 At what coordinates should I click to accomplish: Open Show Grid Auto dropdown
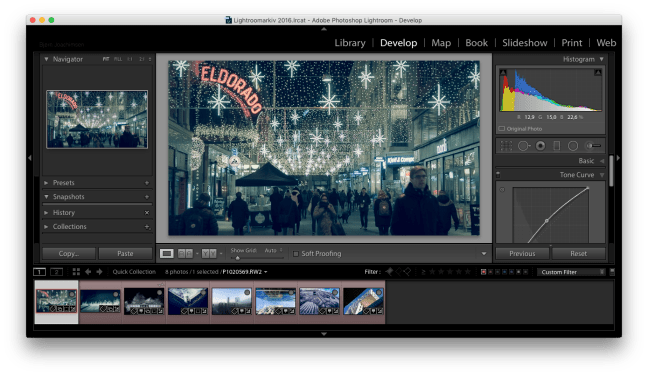(x=274, y=250)
